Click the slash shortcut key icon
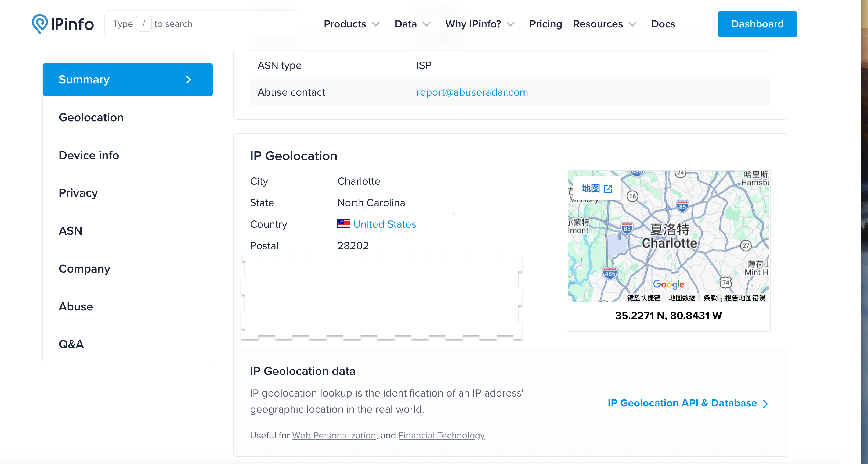The height and width of the screenshot is (464, 868). click(x=143, y=24)
